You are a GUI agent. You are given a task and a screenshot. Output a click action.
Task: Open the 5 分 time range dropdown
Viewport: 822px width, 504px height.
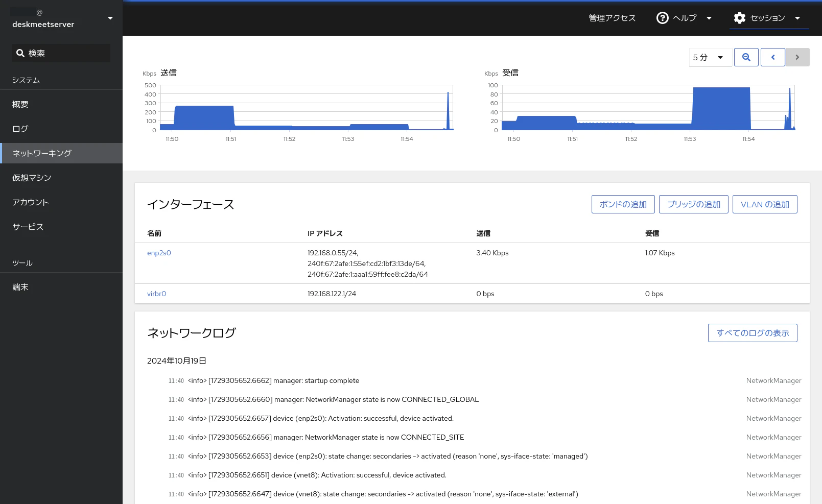click(710, 57)
